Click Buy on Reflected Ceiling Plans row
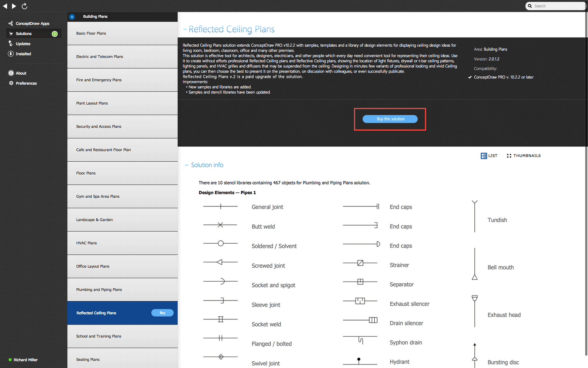 point(162,313)
